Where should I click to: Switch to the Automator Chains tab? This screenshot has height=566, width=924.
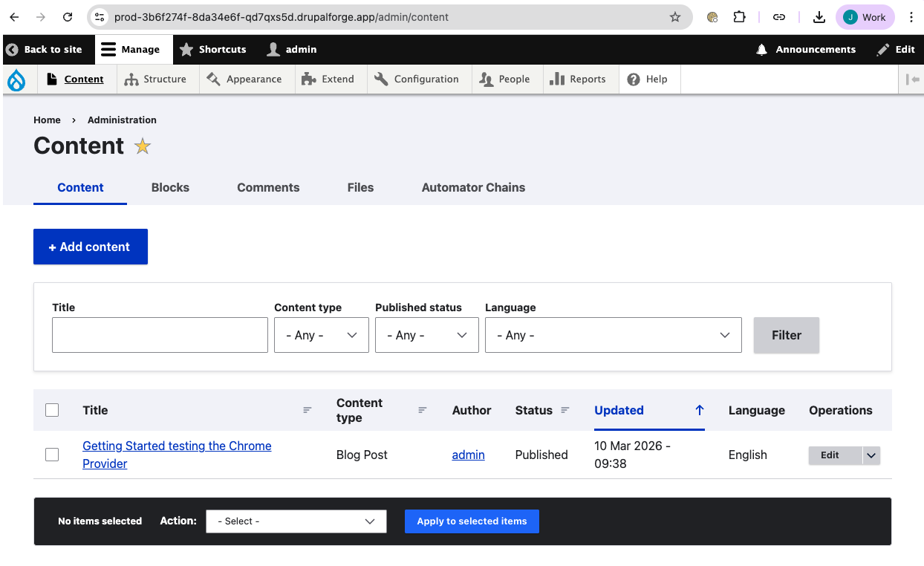pos(473,187)
